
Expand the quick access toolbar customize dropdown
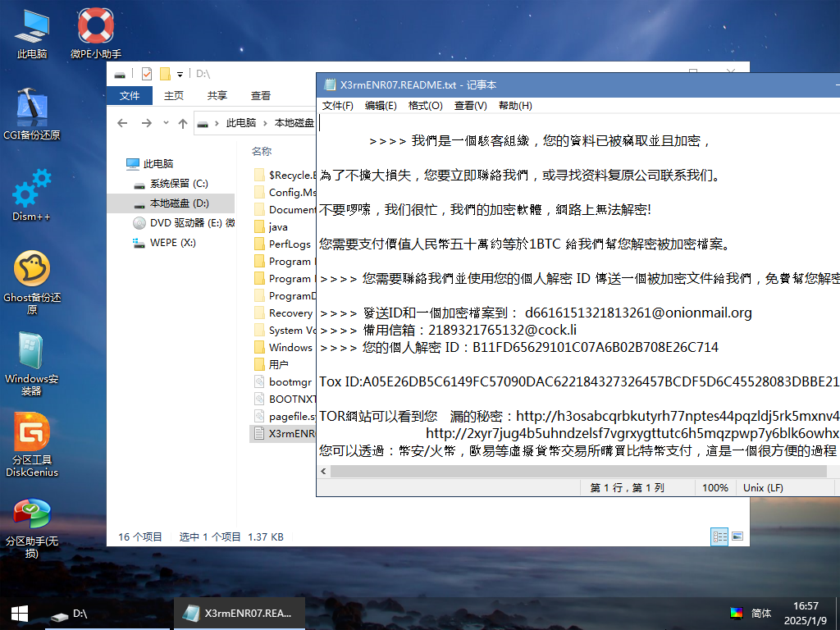[180, 74]
